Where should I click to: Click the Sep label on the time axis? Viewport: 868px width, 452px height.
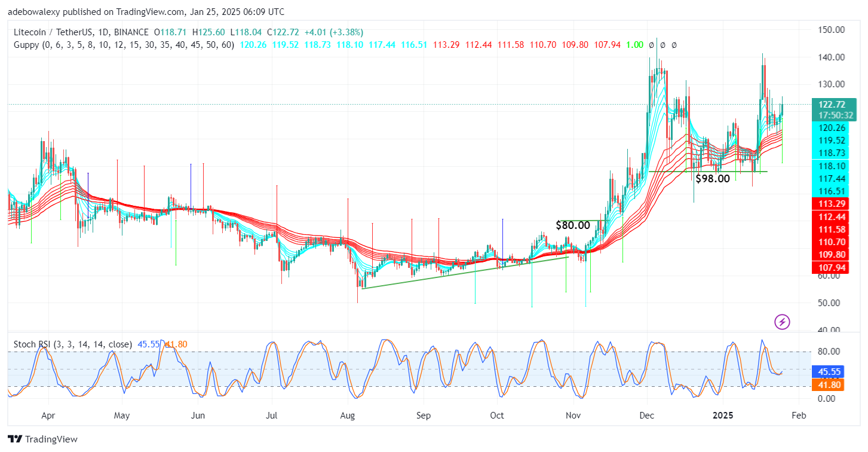(424, 415)
